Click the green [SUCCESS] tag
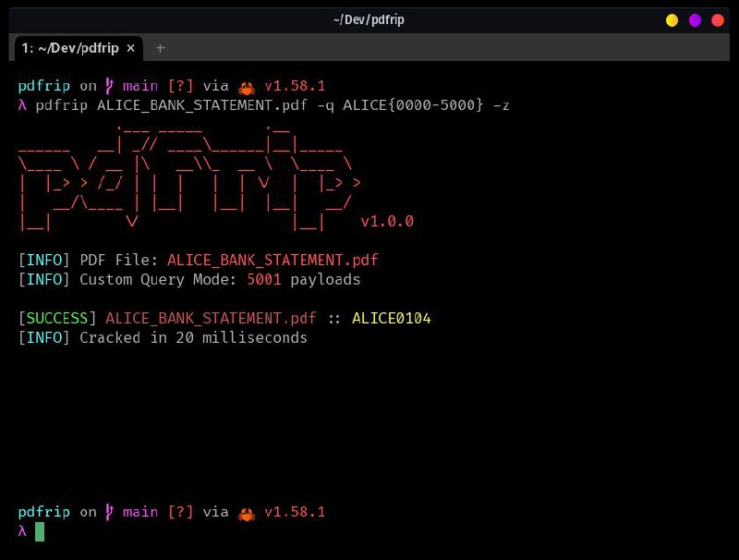The width and height of the screenshot is (739, 560). (x=57, y=319)
